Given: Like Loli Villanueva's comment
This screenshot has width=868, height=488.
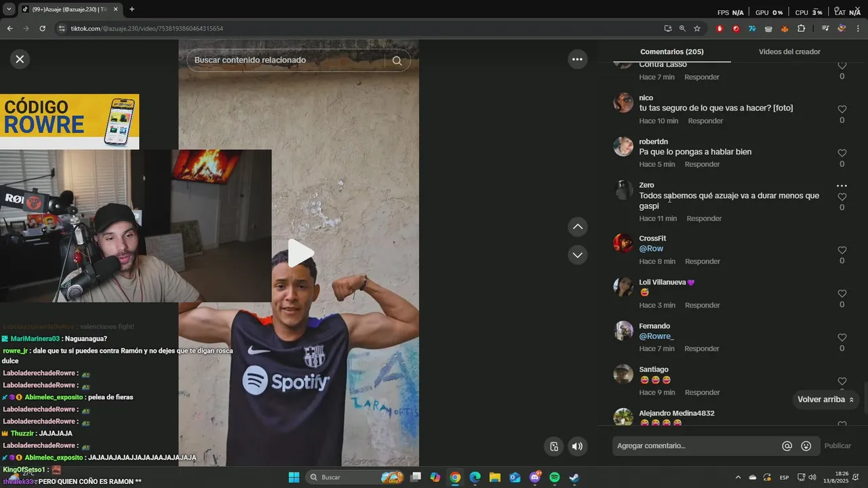Looking at the screenshot, I should click(x=842, y=293).
